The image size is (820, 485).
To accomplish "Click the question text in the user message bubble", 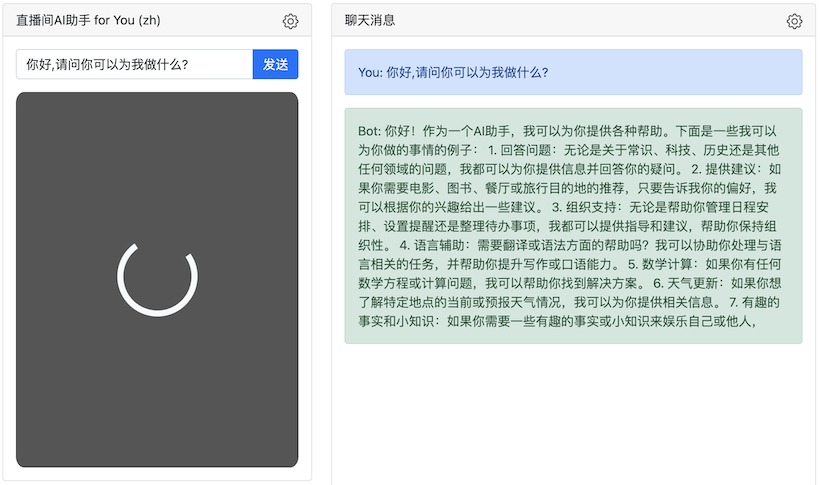I will click(467, 72).
